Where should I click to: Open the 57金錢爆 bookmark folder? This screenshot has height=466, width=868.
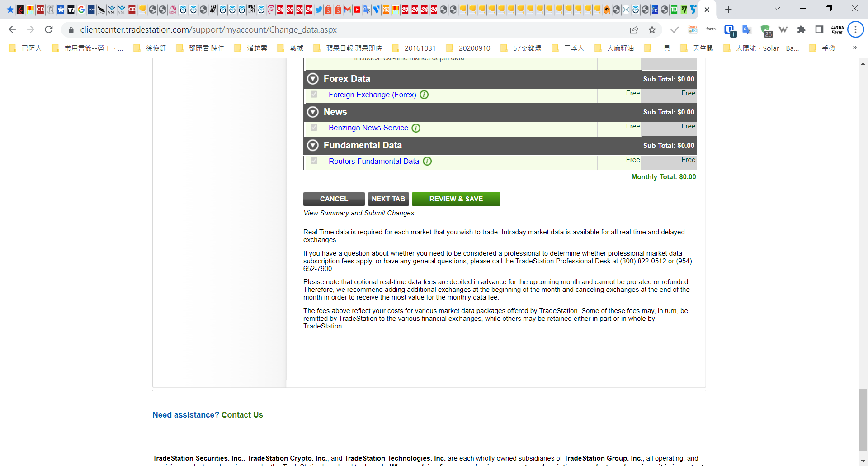[x=521, y=48]
